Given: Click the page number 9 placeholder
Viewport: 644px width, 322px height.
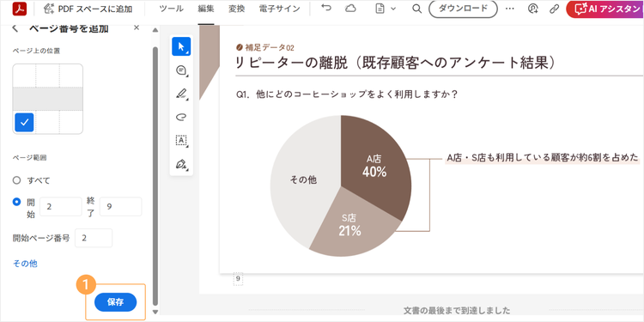Looking at the screenshot, I should tap(238, 279).
